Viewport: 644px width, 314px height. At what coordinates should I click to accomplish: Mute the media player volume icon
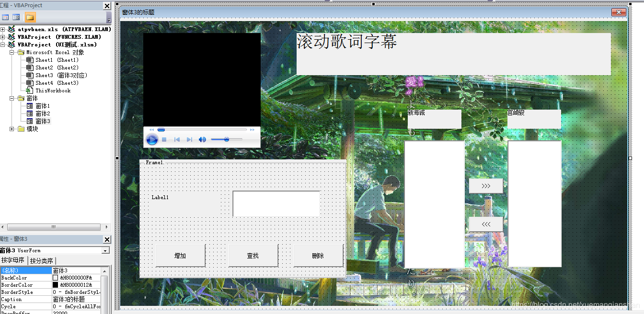pos(202,140)
